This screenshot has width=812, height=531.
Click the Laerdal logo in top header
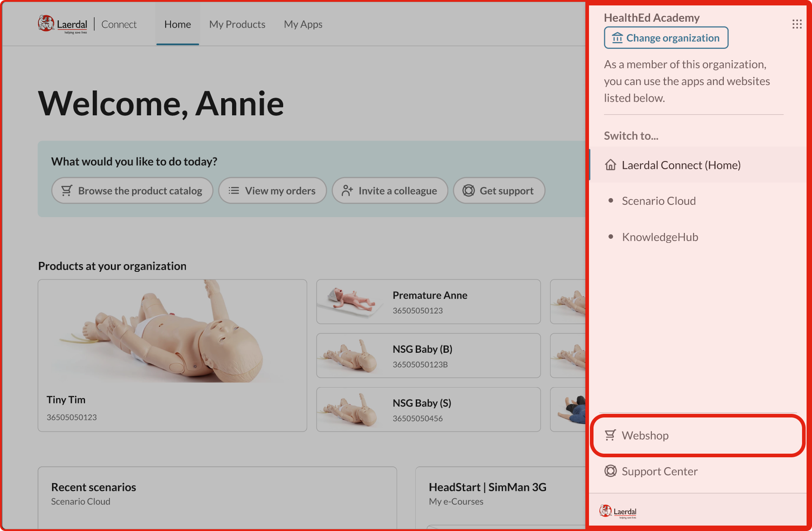pyautogui.click(x=63, y=24)
